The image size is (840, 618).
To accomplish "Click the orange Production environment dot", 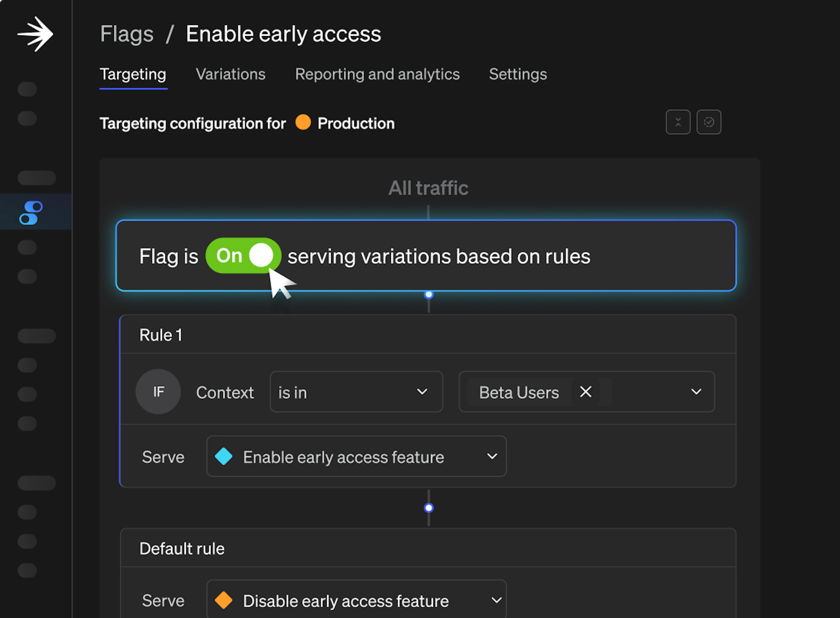I will coord(303,123).
